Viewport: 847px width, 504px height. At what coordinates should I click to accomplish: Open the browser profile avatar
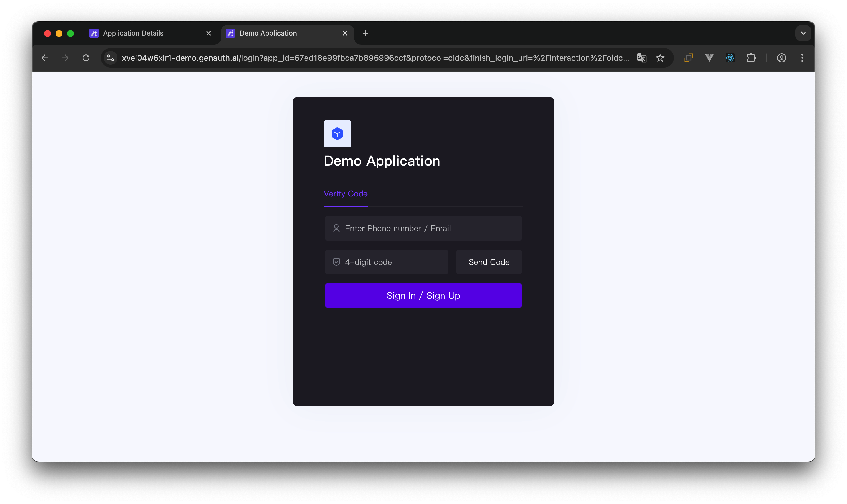781,58
